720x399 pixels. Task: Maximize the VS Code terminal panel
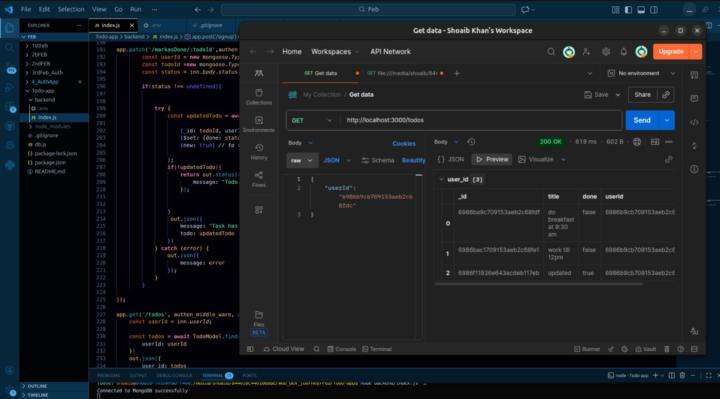coord(709,376)
